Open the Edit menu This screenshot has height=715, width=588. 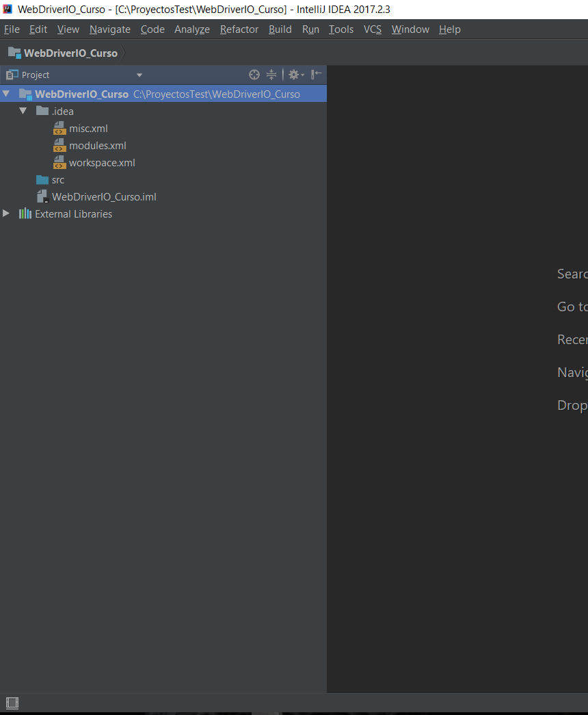38,29
